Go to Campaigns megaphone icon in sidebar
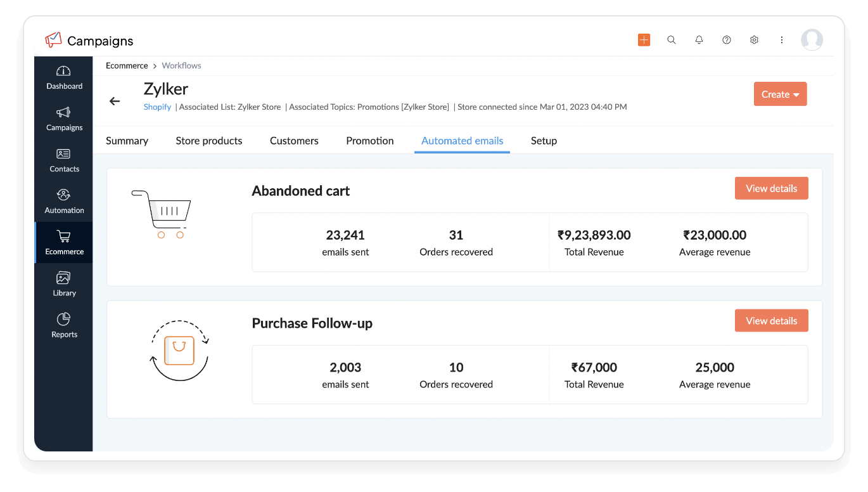Screen dimensions: 868x492 point(63,113)
